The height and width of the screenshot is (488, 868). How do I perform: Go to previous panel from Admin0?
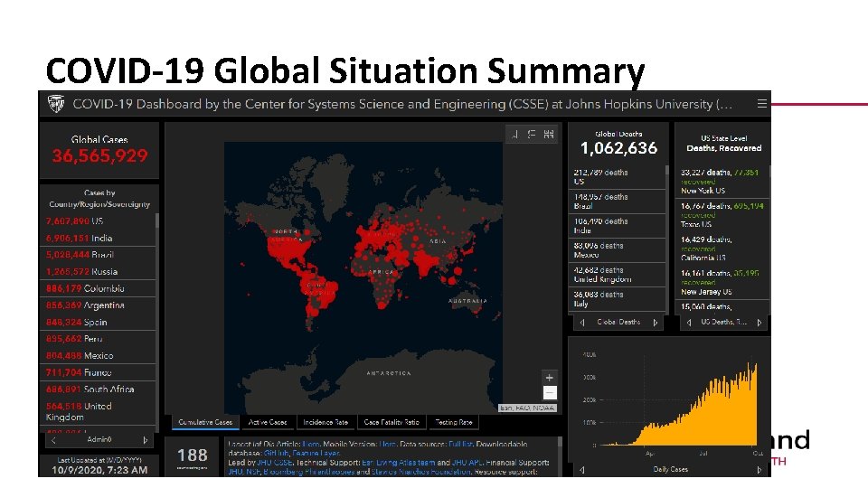pos(53,440)
